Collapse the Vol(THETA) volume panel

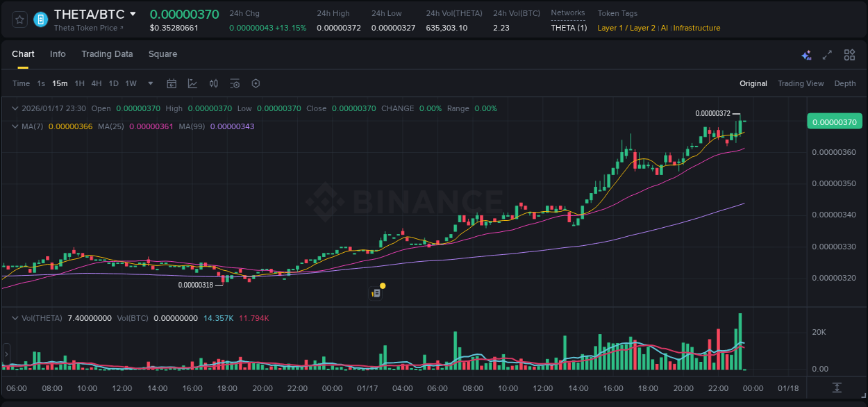(x=15, y=317)
